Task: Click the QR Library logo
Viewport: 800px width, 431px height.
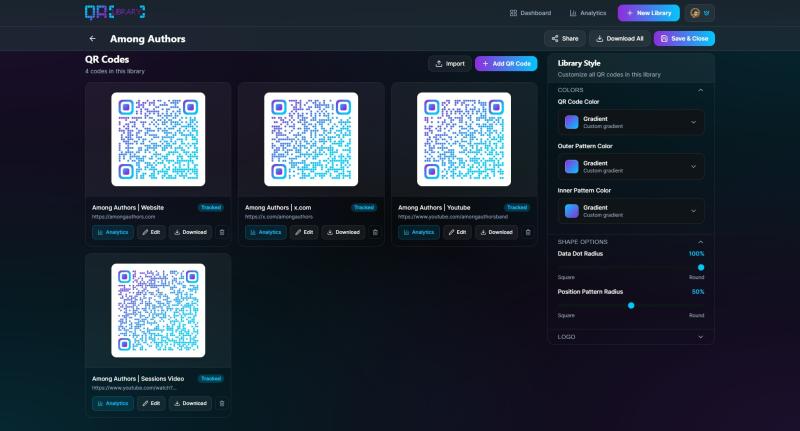Action: coord(115,12)
